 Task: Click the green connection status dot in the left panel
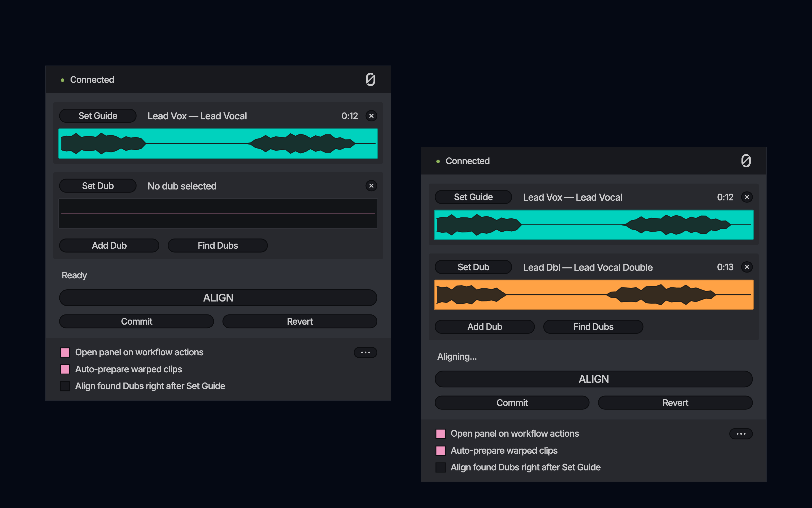(62, 80)
